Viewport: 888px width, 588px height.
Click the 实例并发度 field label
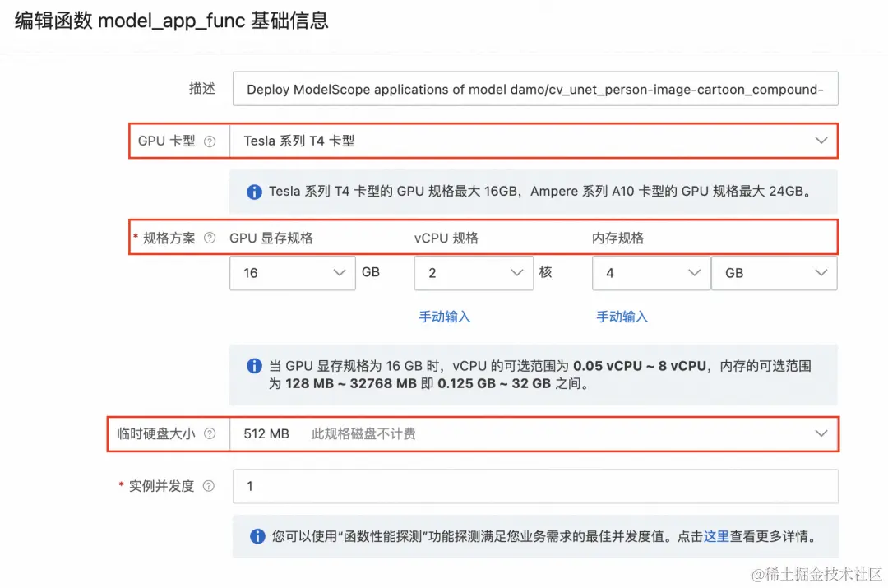pyautogui.click(x=161, y=486)
